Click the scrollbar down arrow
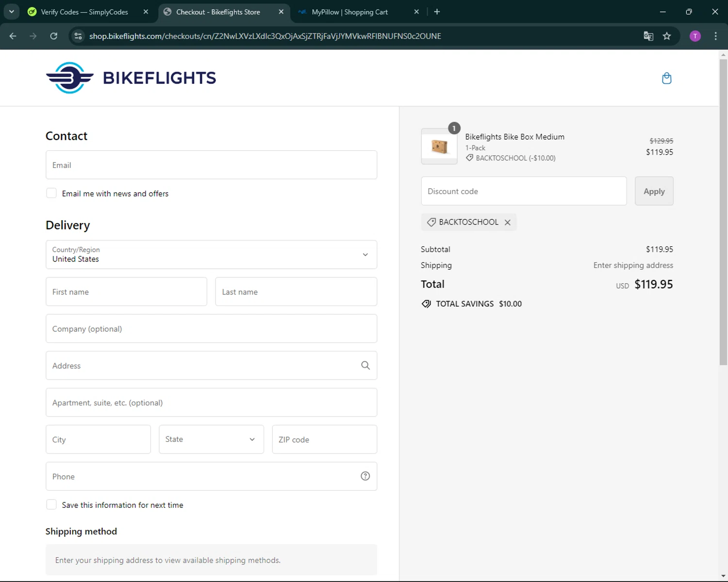The image size is (728, 582). pyautogui.click(x=723, y=577)
